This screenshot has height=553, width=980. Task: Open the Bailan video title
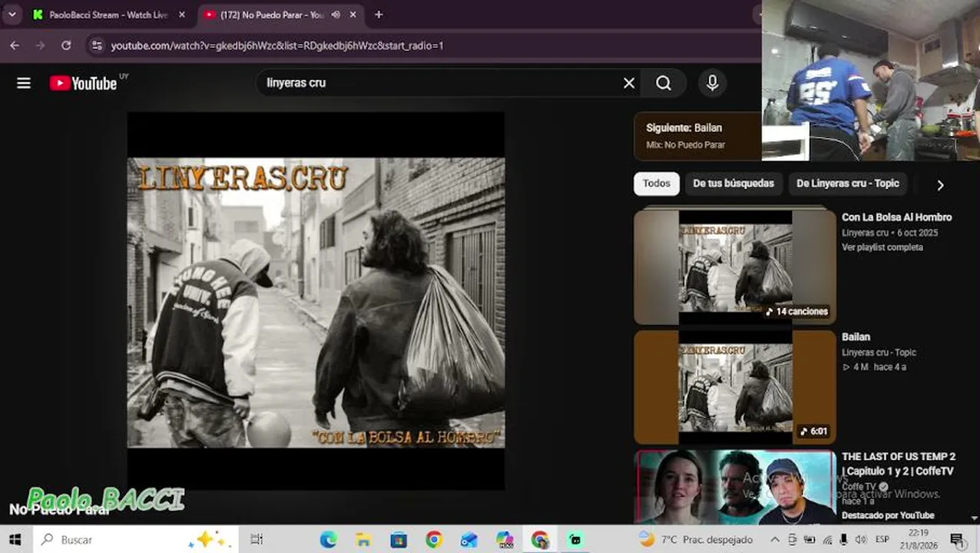pyautogui.click(x=856, y=337)
